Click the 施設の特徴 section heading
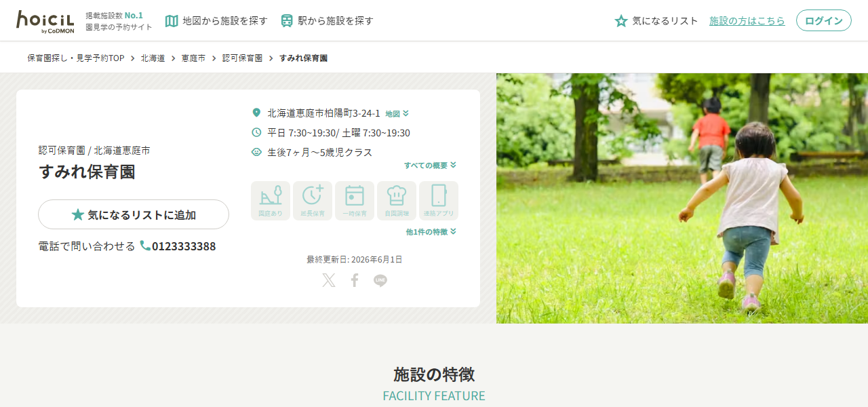 [x=434, y=374]
